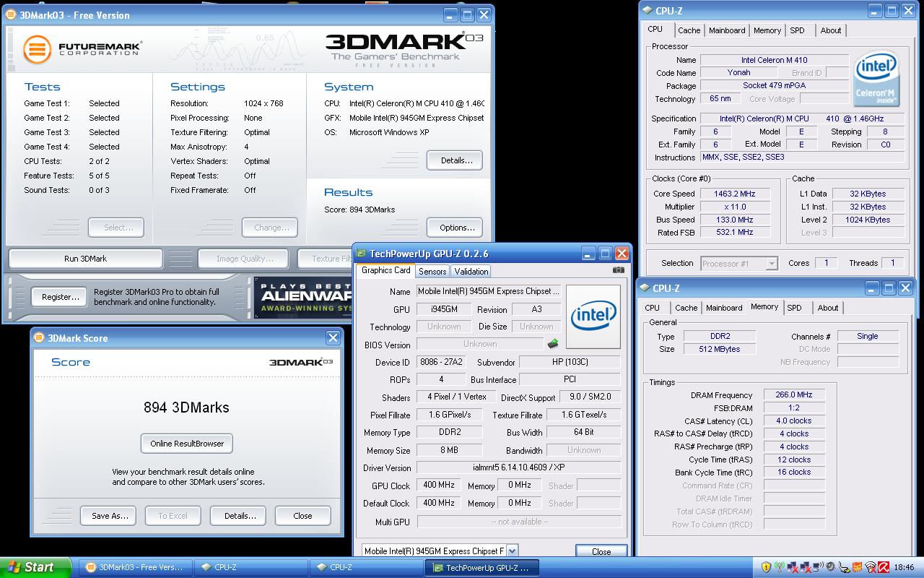Viewport: 924px width, 578px height.
Task: Click the Image Quality... button
Action: click(x=245, y=259)
